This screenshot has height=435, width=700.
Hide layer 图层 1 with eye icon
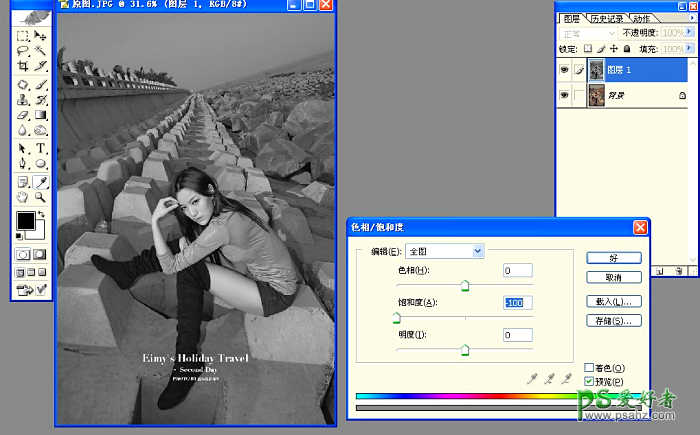[x=566, y=70]
